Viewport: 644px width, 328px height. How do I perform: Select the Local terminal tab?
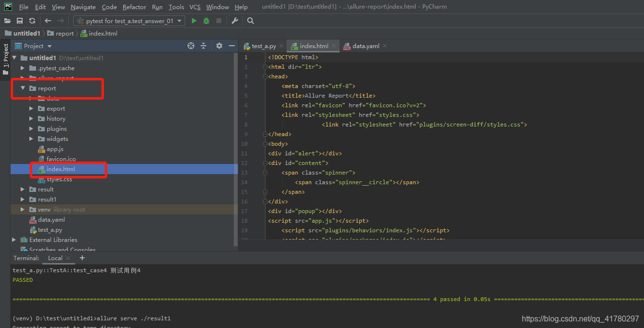[x=55, y=258]
